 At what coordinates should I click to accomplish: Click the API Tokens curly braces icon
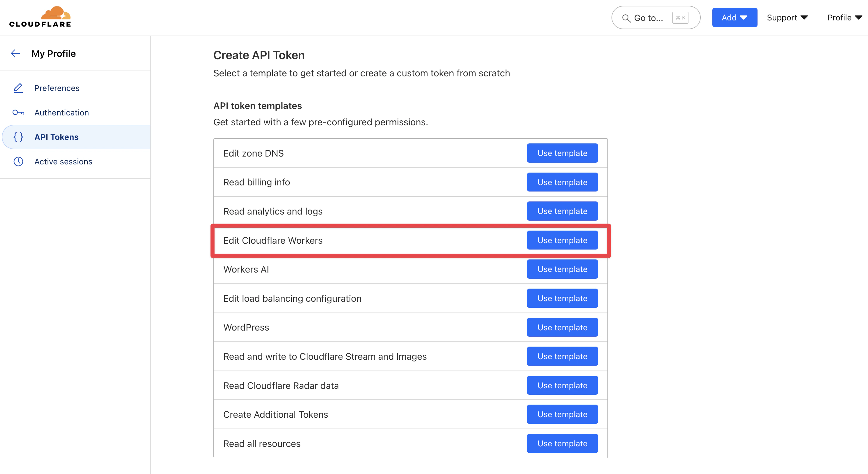(x=18, y=137)
